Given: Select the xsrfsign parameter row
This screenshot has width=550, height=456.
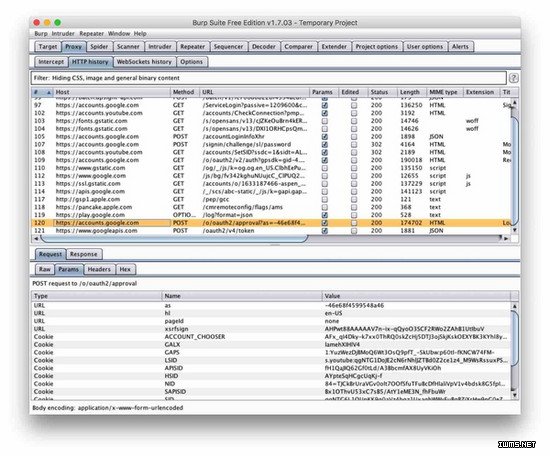Looking at the screenshot, I should point(271,329).
